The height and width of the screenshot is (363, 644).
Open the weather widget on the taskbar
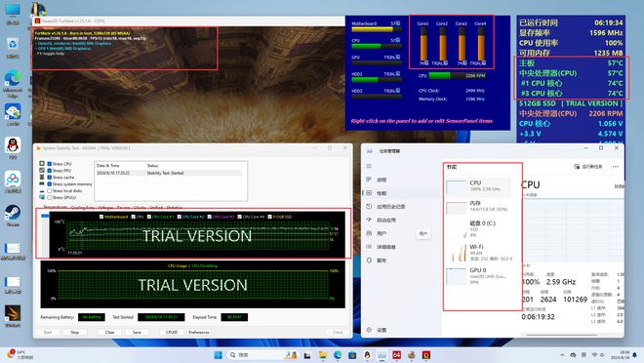pyautogui.click(x=20, y=355)
